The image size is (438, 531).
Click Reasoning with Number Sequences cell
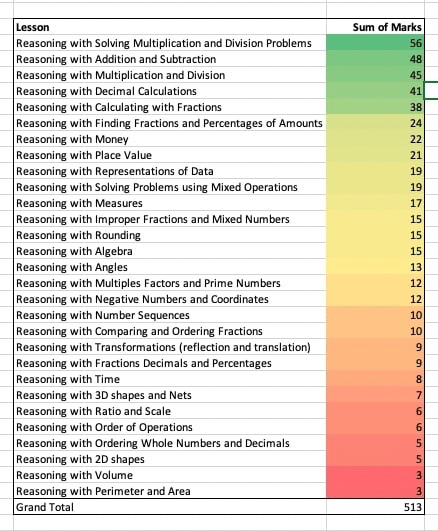[170, 315]
